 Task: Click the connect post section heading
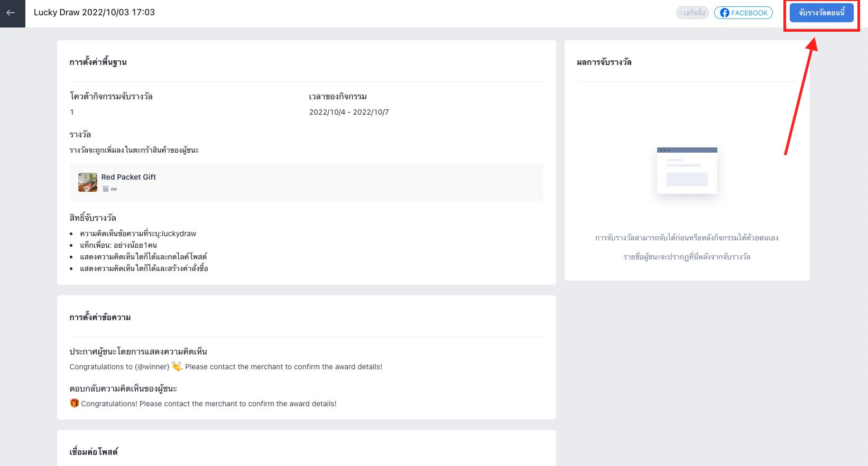[x=94, y=452]
